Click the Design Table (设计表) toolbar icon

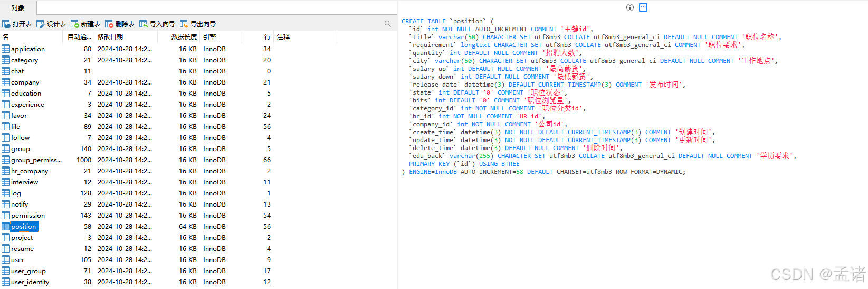coord(41,24)
